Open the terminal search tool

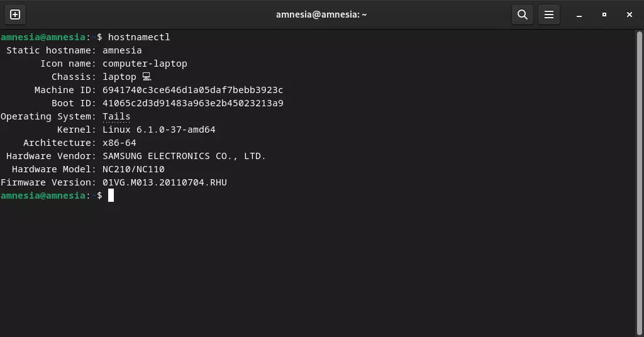(x=523, y=15)
